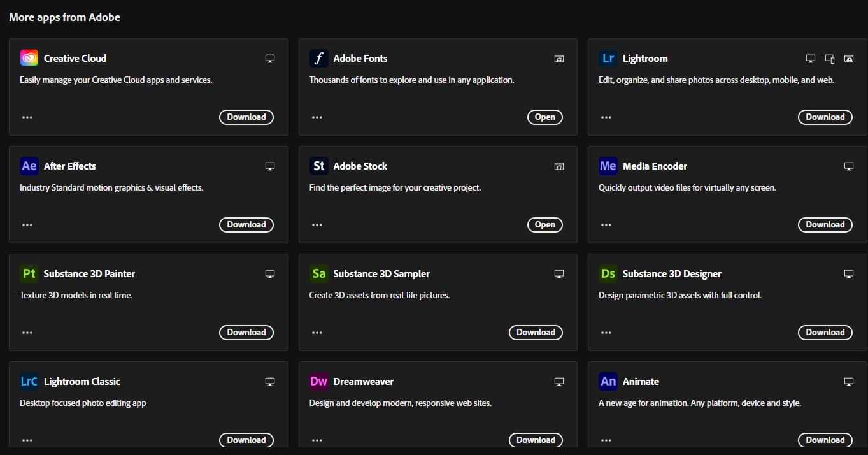Download Animate

click(x=825, y=440)
